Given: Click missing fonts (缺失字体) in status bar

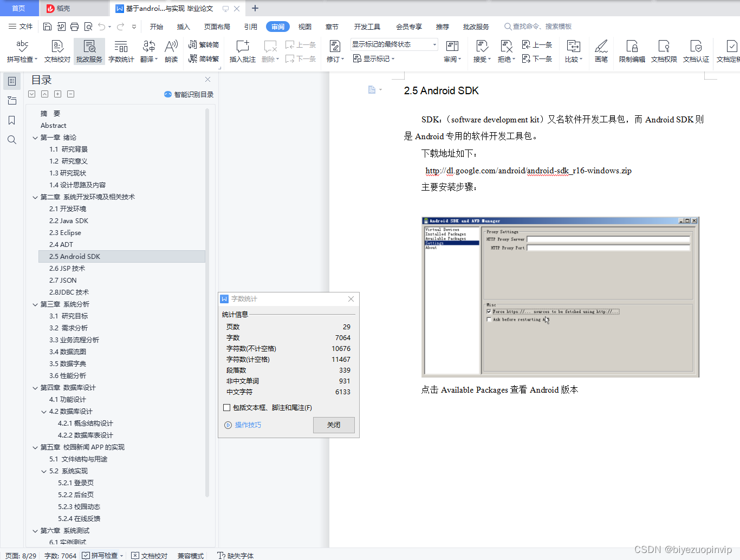Looking at the screenshot, I should [x=236, y=556].
